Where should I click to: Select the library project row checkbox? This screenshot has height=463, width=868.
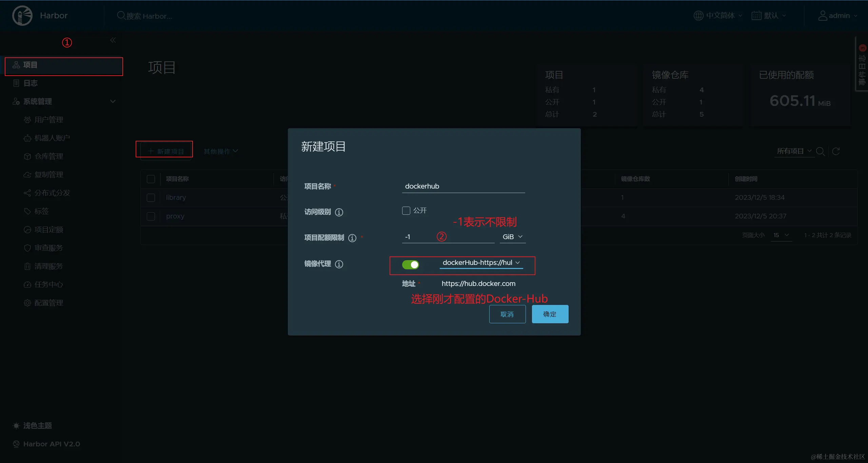pyautogui.click(x=151, y=198)
